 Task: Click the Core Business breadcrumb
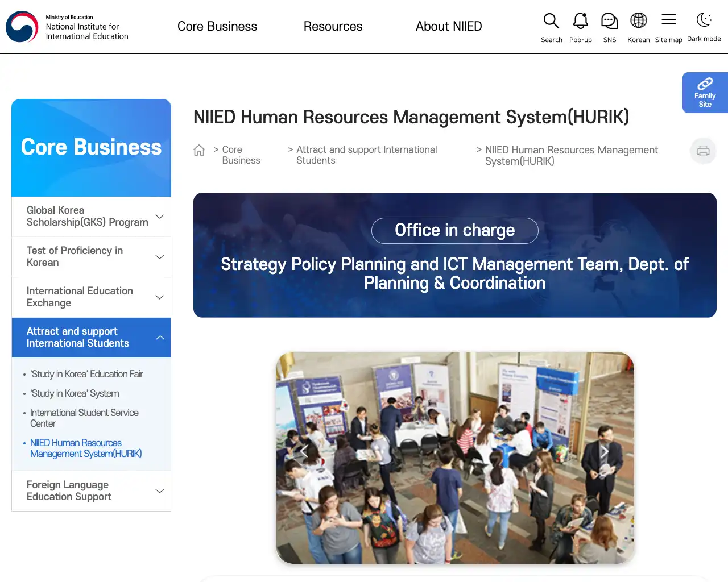pos(241,155)
